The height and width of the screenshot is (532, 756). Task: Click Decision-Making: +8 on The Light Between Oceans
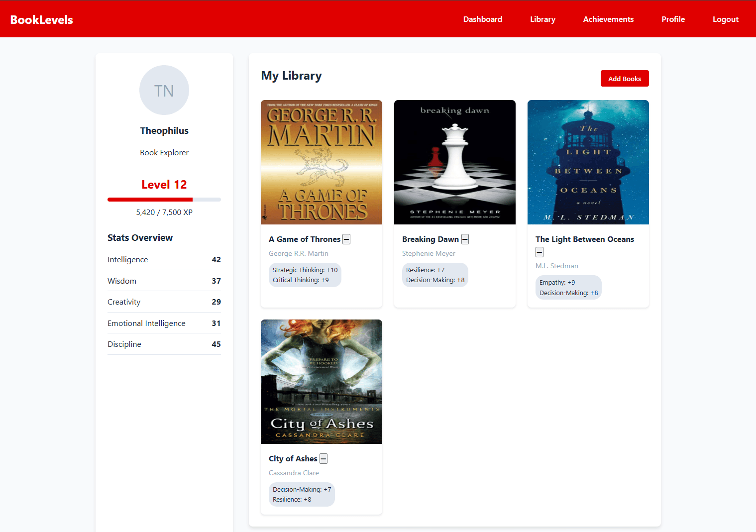(569, 293)
